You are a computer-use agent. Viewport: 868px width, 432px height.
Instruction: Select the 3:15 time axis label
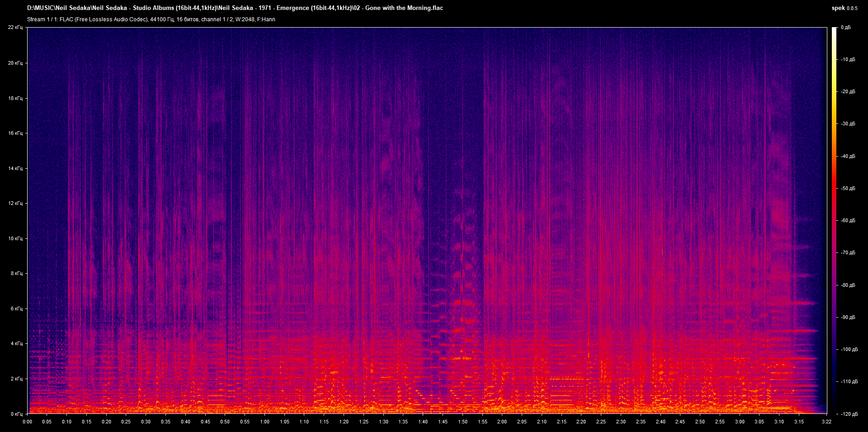799,422
